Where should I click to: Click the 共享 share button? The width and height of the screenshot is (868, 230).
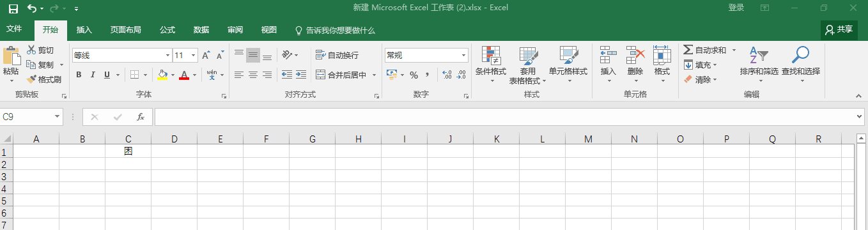(x=839, y=29)
